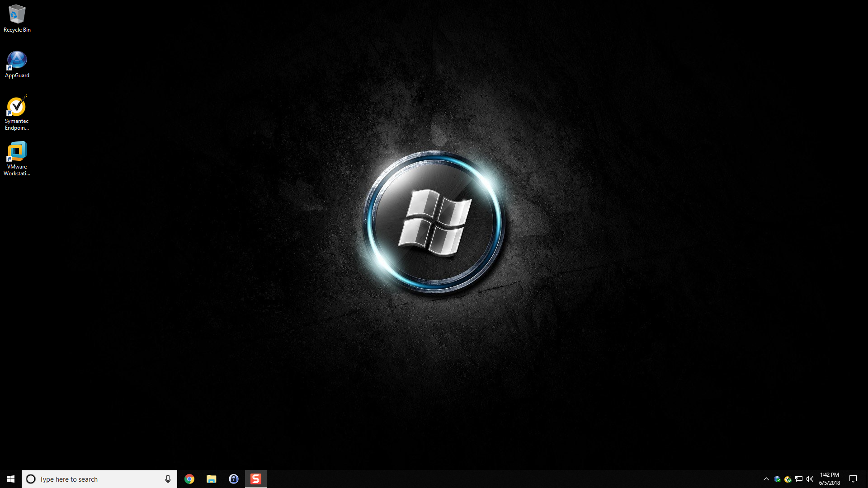Image resolution: width=868 pixels, height=488 pixels.
Task: Open the network connection tray icon
Action: pos(799,479)
